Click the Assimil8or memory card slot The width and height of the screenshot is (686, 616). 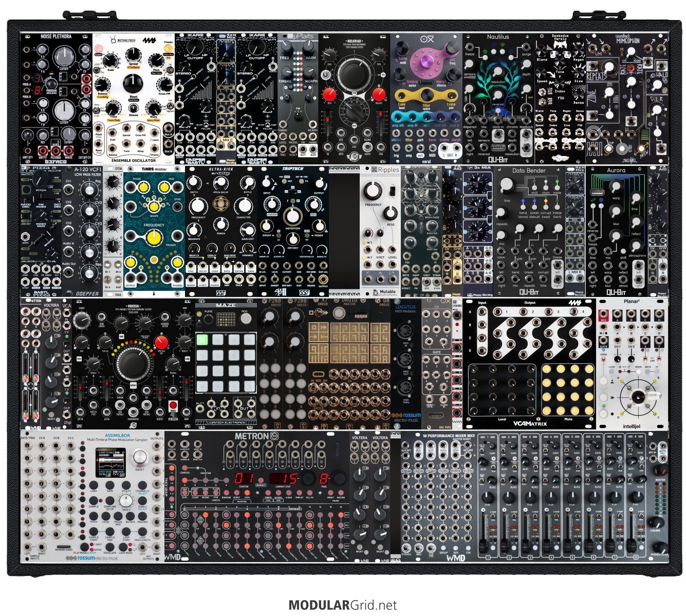click(x=64, y=548)
